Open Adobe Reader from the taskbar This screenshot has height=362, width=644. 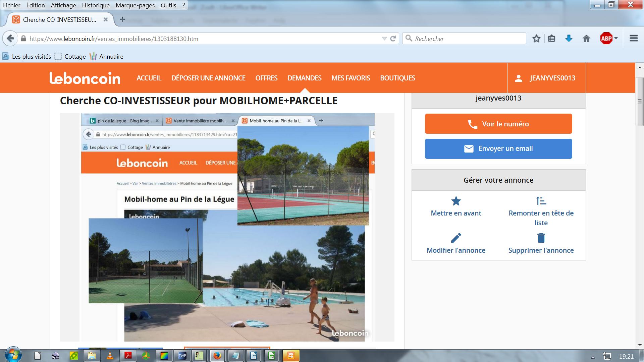click(x=128, y=356)
